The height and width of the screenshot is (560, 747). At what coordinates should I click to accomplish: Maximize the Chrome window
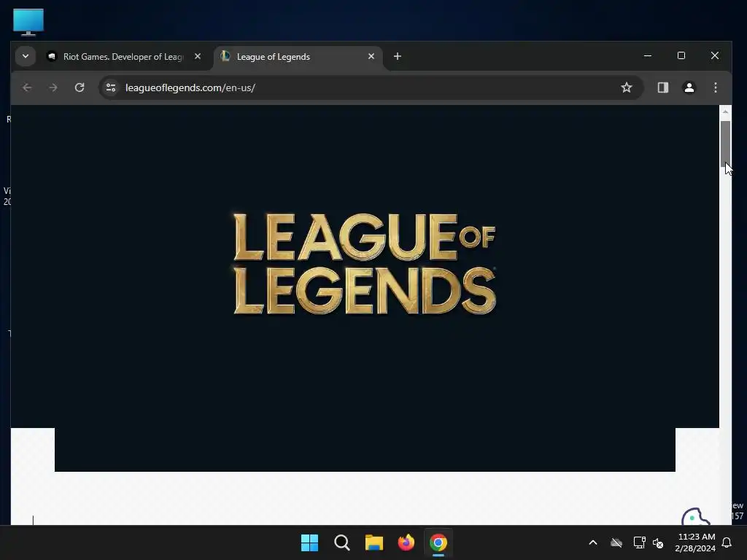click(681, 55)
